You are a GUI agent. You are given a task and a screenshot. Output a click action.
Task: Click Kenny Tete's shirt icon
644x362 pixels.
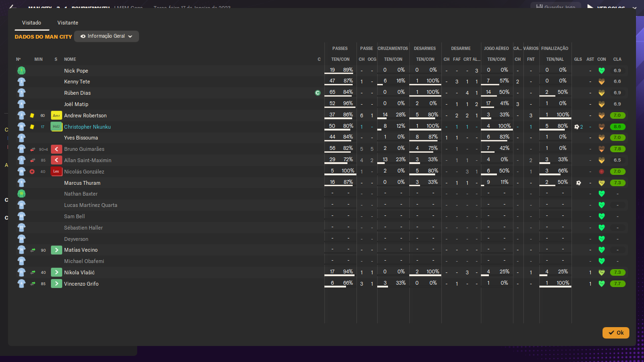(x=21, y=82)
